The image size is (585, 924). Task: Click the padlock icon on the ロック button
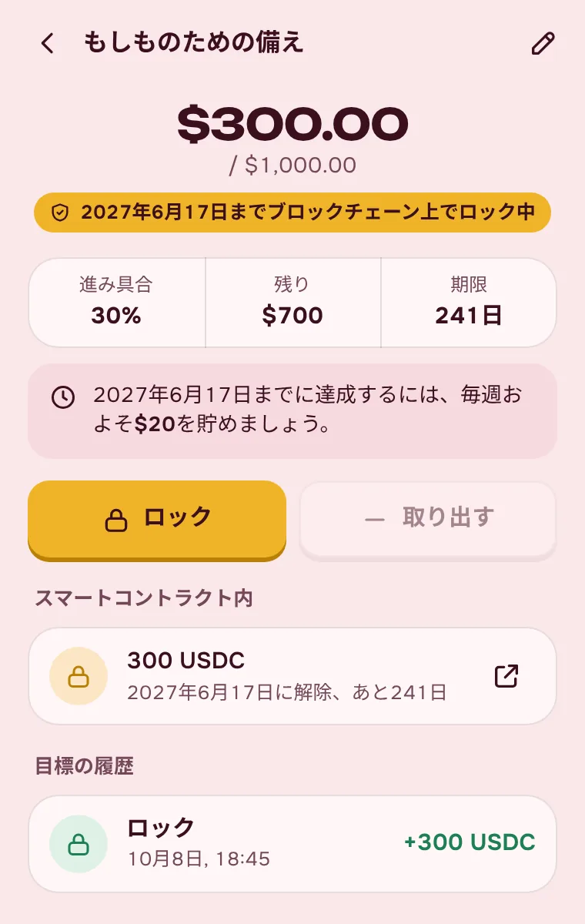coord(116,520)
